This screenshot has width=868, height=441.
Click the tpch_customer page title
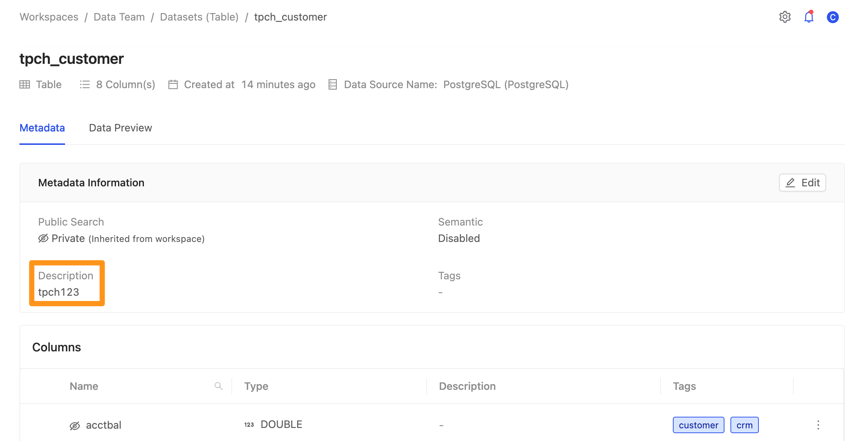coord(71,59)
